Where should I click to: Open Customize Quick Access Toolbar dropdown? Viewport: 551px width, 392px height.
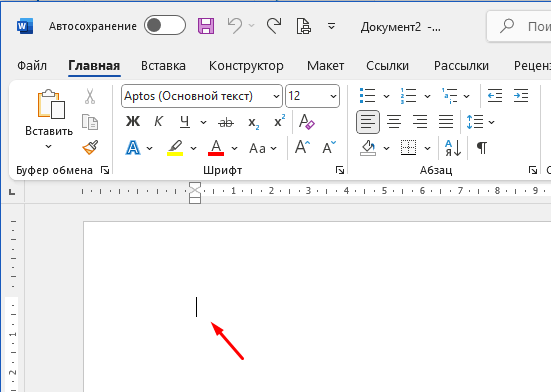(x=331, y=26)
